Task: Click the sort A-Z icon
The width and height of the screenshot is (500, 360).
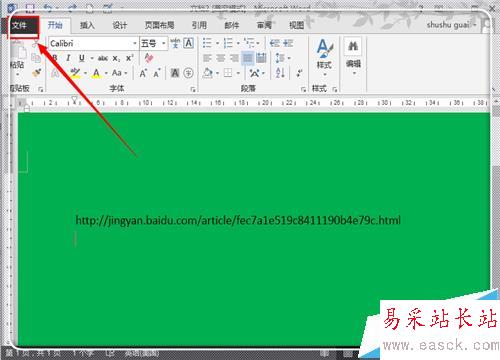Action: pos(280,73)
